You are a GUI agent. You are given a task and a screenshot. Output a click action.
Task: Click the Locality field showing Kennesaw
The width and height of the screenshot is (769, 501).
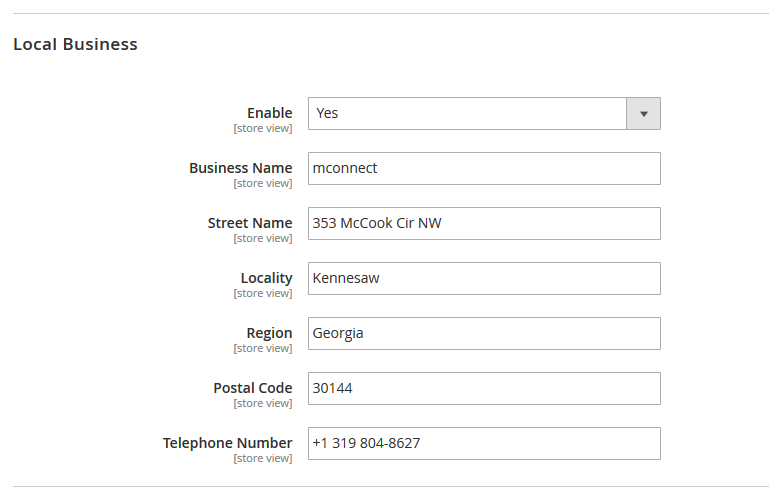pyautogui.click(x=484, y=279)
